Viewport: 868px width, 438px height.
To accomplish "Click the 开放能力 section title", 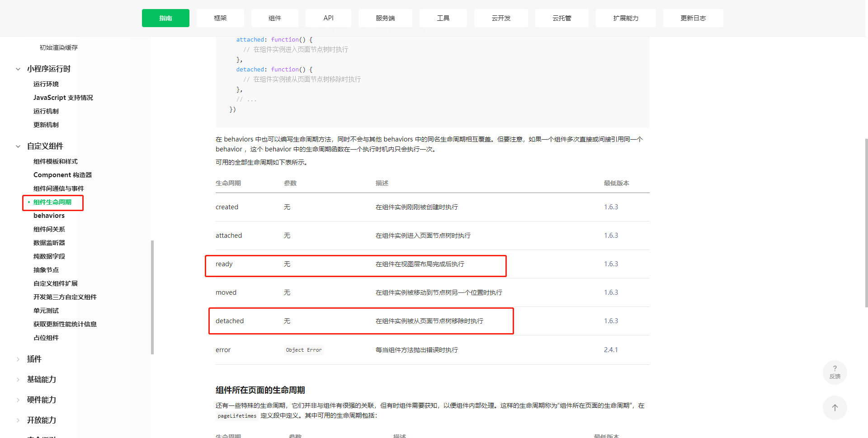I will click(x=41, y=420).
